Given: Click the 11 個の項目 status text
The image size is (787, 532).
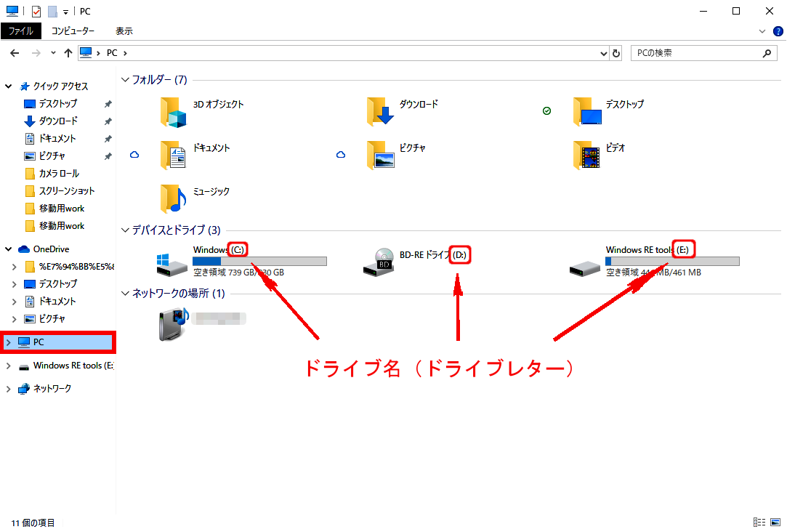Looking at the screenshot, I should pos(33,523).
